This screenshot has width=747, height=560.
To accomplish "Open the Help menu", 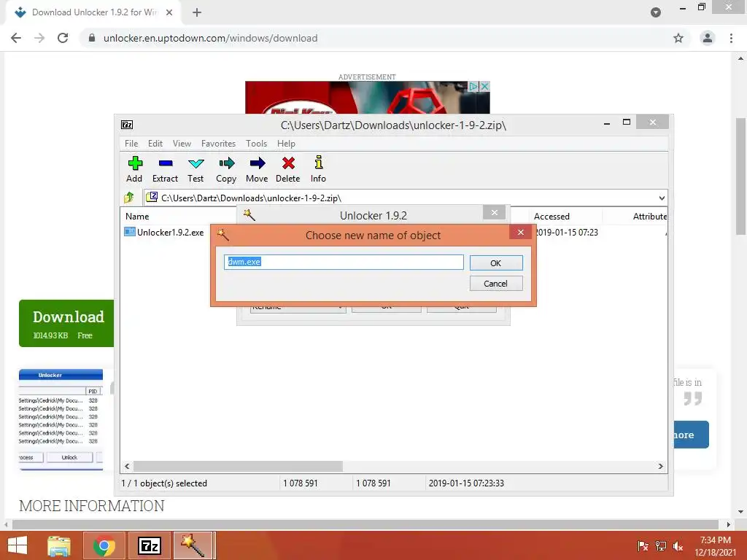I will point(286,144).
